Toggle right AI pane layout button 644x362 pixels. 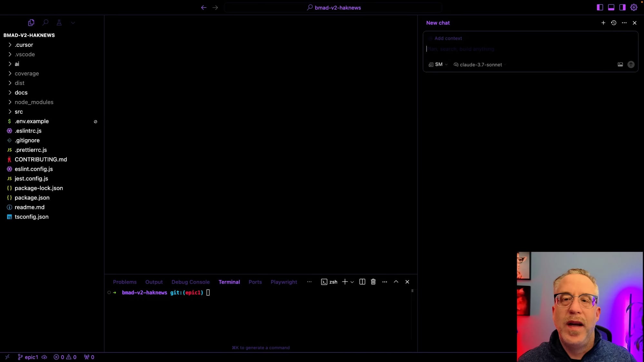click(x=622, y=7)
